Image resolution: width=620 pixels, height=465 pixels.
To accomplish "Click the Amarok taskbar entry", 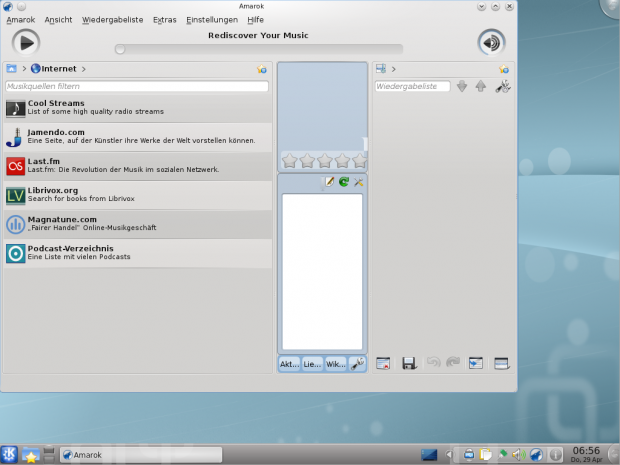I will (x=141, y=455).
